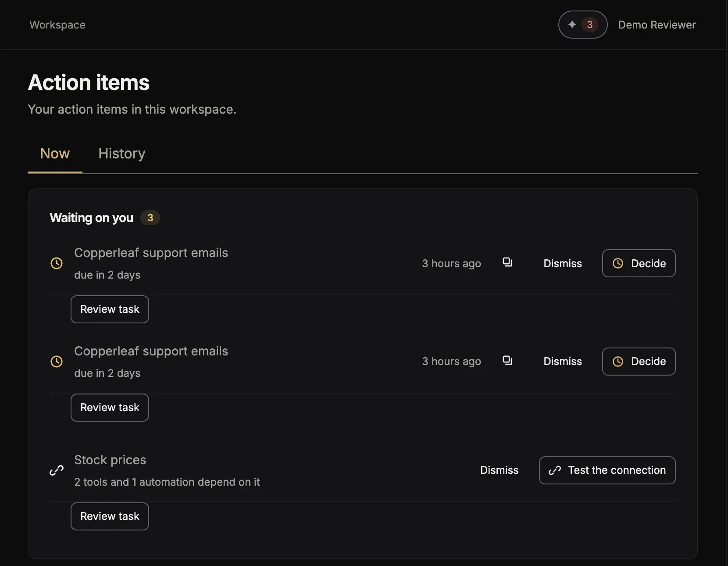Open the Demo Reviewer account menu

click(657, 25)
